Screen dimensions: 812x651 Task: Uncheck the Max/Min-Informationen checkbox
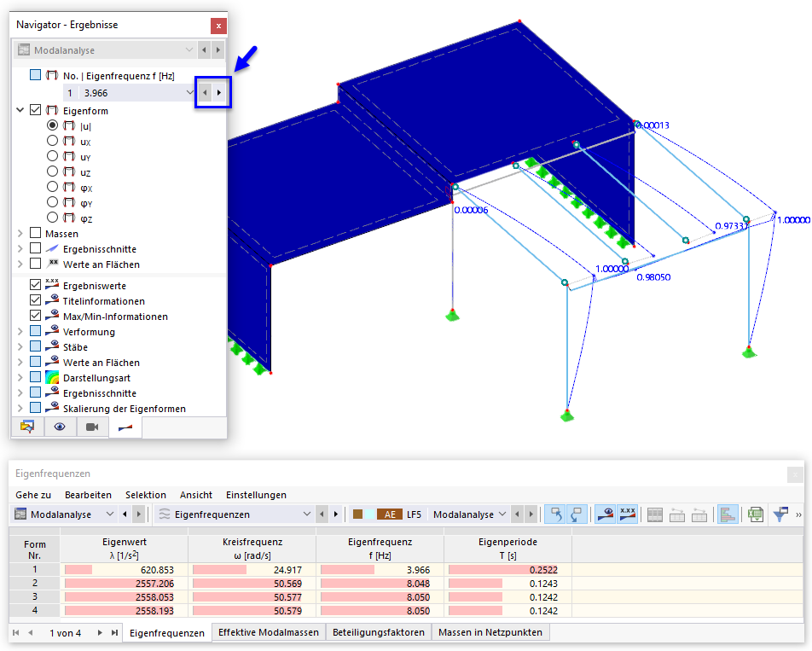click(x=35, y=315)
